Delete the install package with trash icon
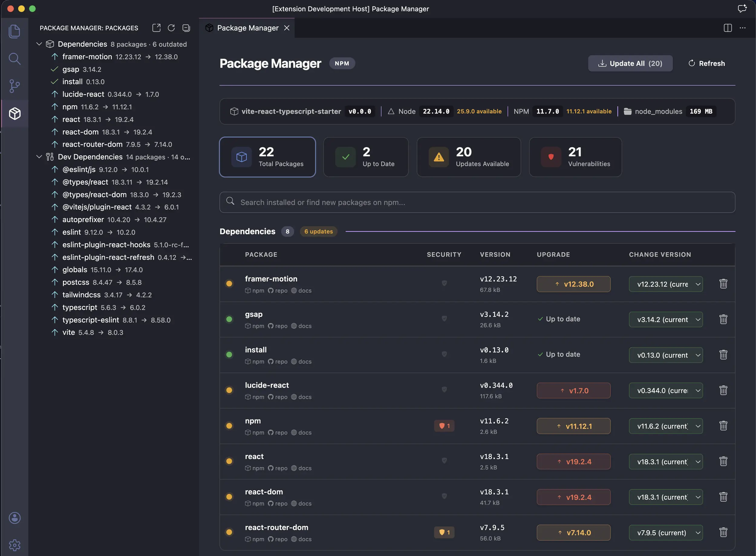This screenshot has width=756, height=556. 723,355
